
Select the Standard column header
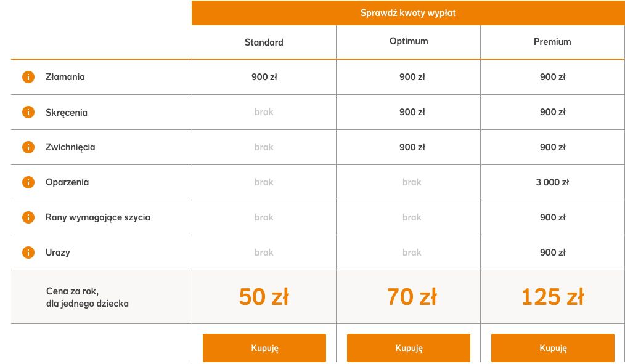pos(264,42)
